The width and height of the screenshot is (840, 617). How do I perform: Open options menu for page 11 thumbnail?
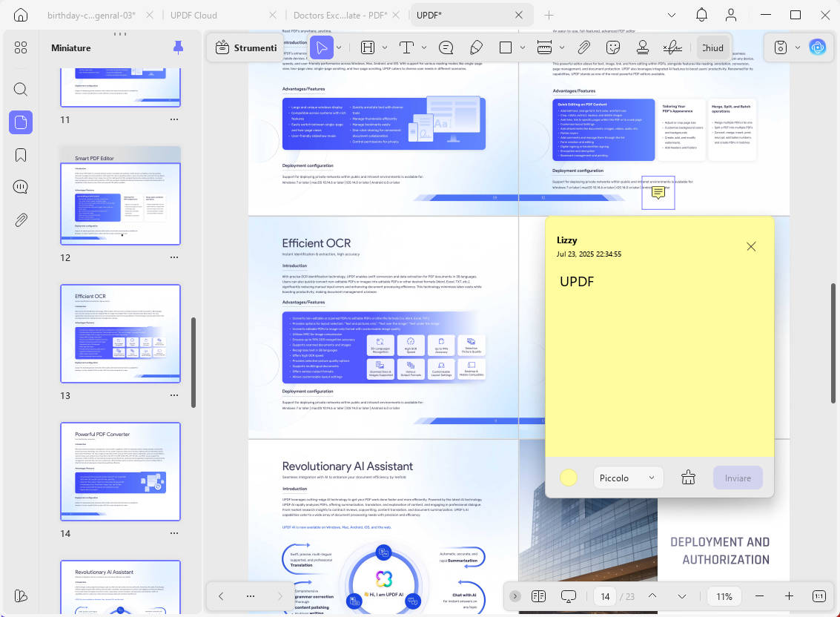pos(174,119)
